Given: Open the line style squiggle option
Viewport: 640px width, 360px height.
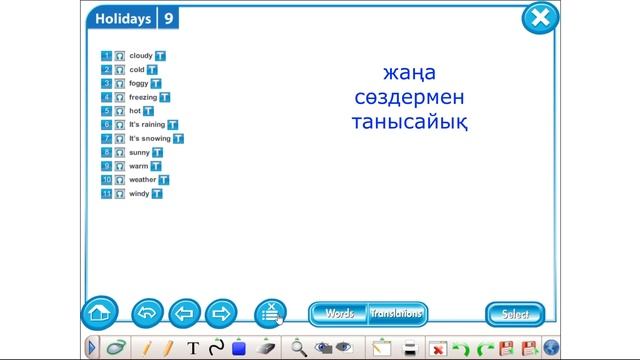Looking at the screenshot, I should coord(216,348).
